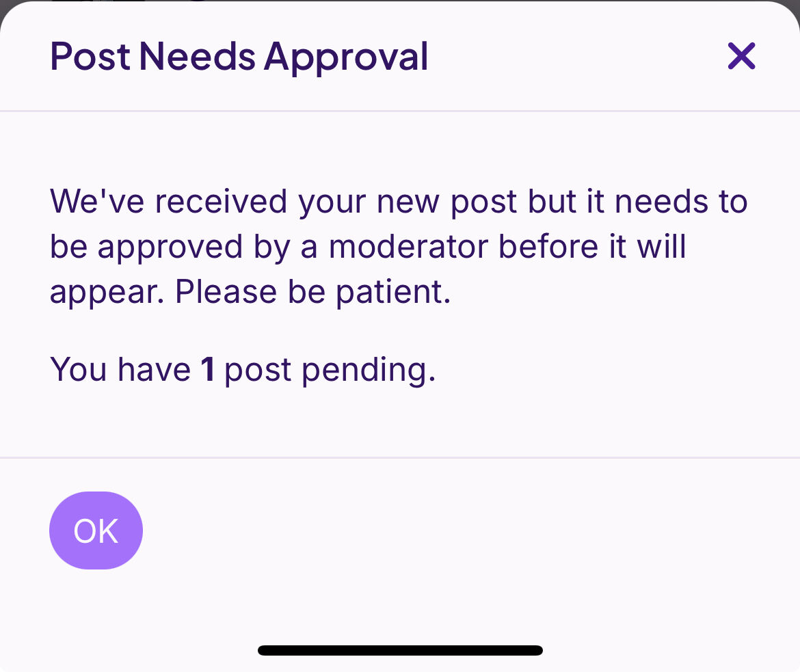Click the bold "1" pending count
This screenshot has height=672, width=800.
208,370
